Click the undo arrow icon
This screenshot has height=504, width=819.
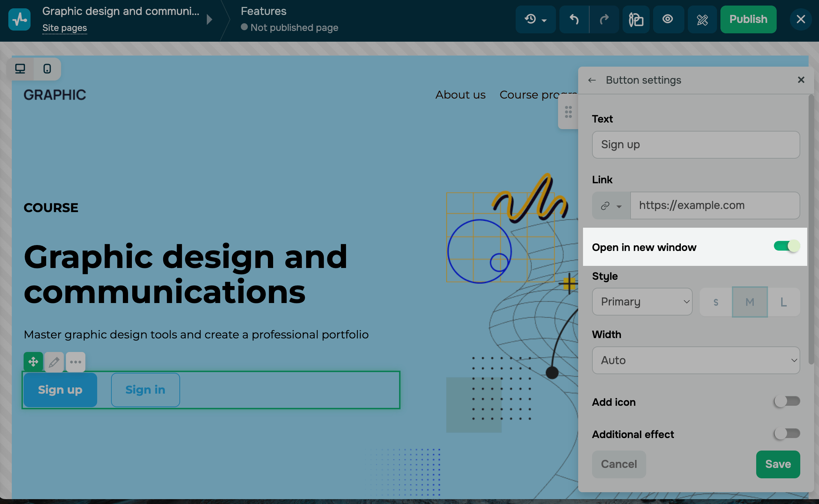(x=574, y=19)
